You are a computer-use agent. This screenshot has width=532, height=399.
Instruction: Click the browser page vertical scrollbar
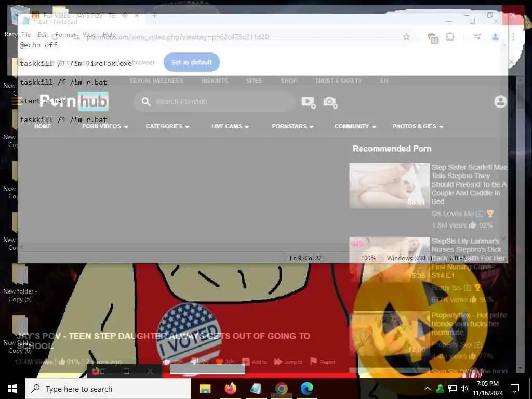pyautogui.click(x=520, y=224)
